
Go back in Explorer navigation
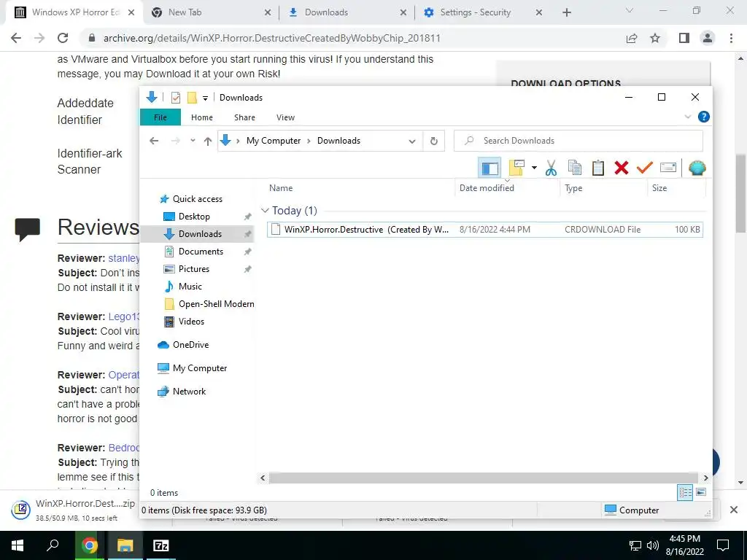coord(154,141)
